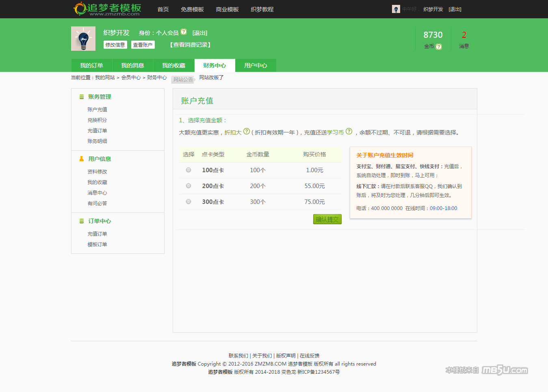This screenshot has height=392, width=548.
Task: Click the 修改信息 button
Action: click(x=115, y=45)
